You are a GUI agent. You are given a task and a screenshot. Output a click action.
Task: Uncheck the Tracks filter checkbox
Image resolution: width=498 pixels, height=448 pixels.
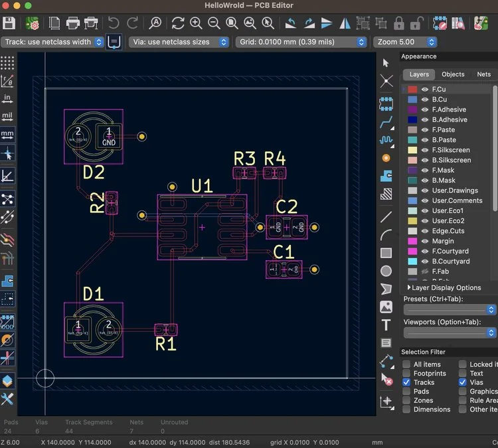click(x=406, y=382)
